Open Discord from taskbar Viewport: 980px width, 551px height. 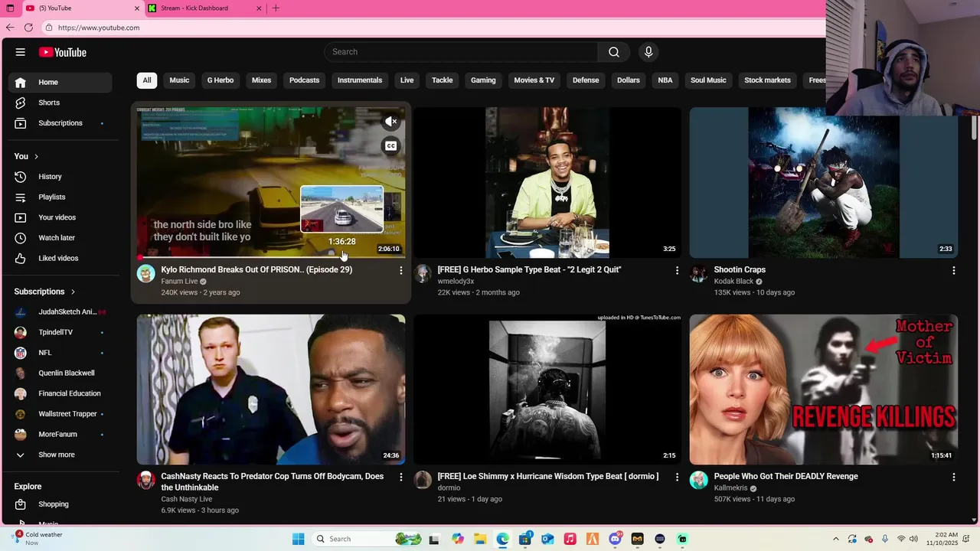[615, 539]
